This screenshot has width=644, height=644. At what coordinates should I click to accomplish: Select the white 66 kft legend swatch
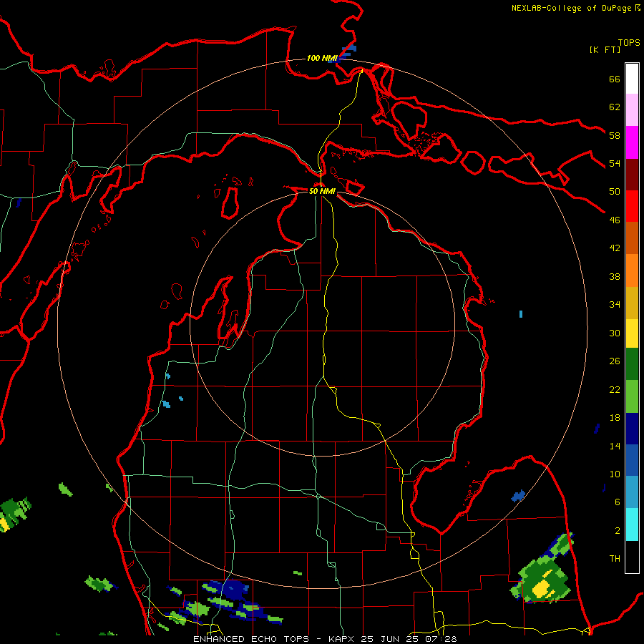tap(632, 79)
